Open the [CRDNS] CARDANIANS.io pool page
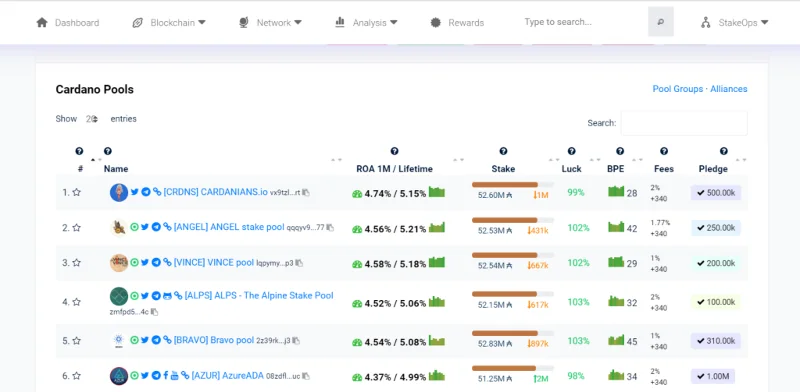This screenshot has height=392, width=800. tap(215, 192)
